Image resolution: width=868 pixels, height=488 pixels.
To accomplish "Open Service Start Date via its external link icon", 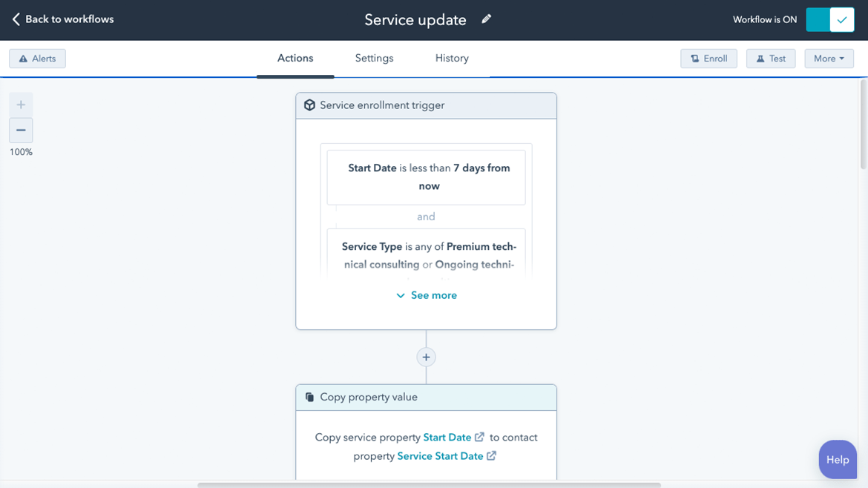I will (491, 455).
